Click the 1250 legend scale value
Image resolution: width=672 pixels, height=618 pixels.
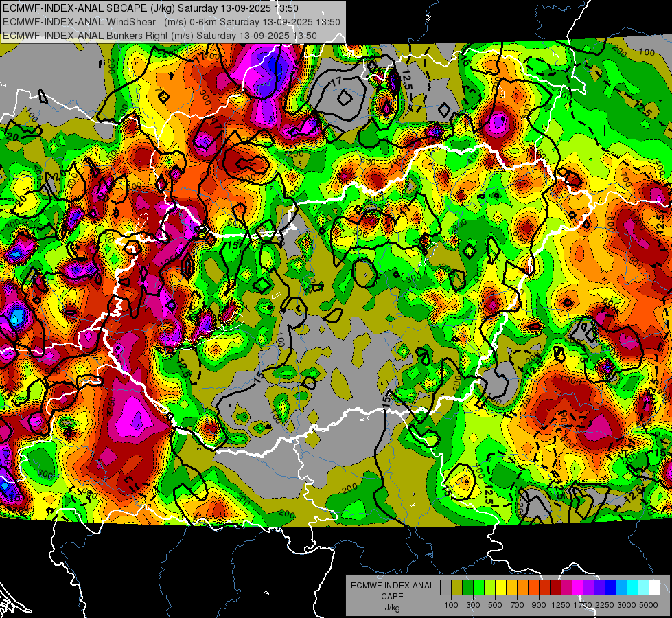click(561, 605)
